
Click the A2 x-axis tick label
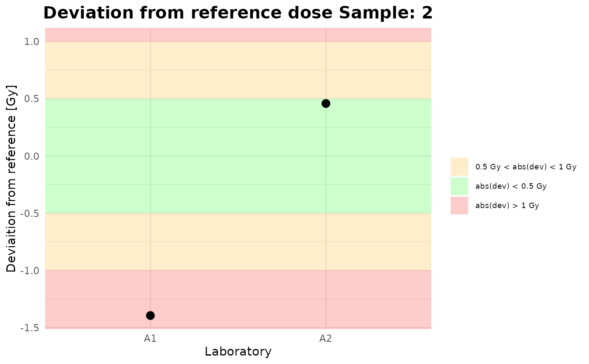coord(326,338)
